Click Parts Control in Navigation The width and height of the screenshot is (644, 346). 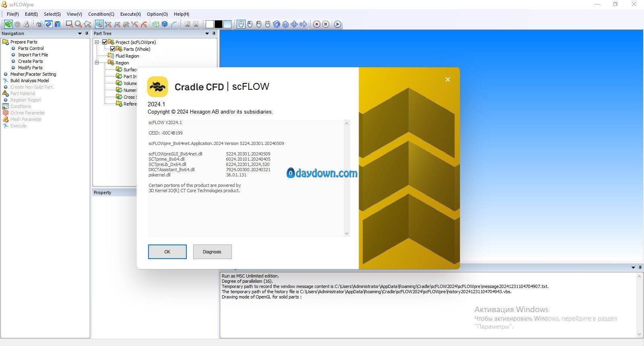[x=31, y=48]
